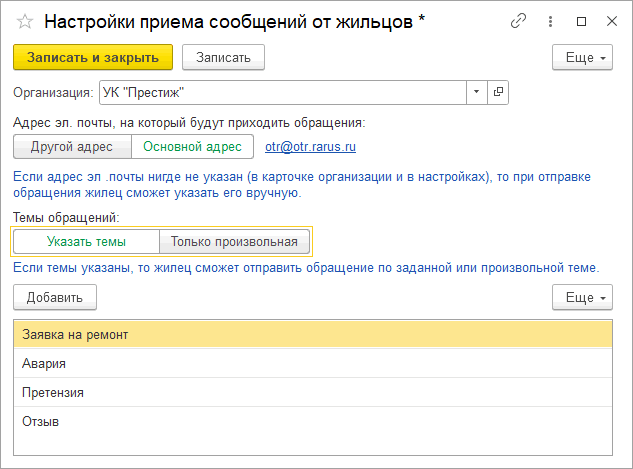Open the three-dot options menu in title bar

550,21
